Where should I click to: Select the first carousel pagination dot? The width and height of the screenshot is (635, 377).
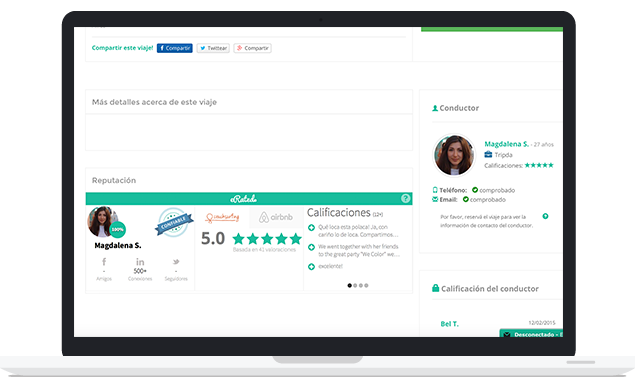(x=349, y=285)
